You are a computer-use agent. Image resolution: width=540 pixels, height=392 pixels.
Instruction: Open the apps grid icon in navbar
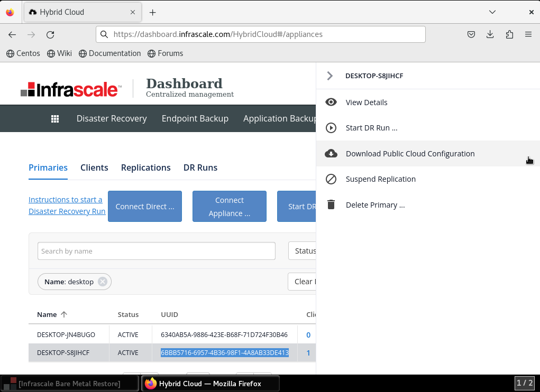coord(55,119)
